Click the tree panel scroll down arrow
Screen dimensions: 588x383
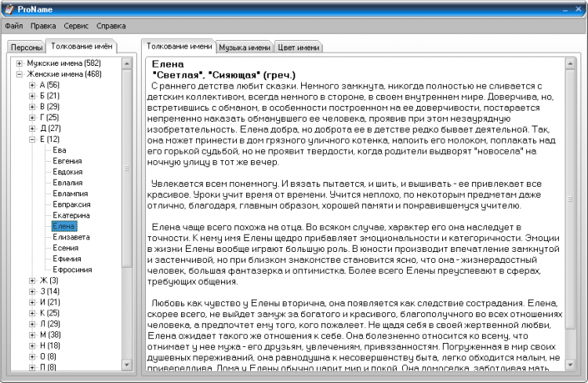point(127,365)
